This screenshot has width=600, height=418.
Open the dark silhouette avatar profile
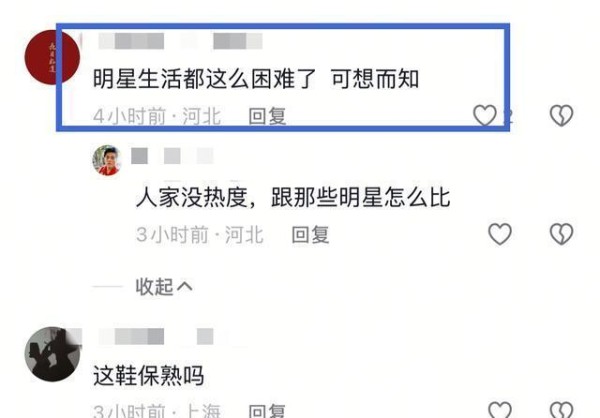(x=52, y=354)
